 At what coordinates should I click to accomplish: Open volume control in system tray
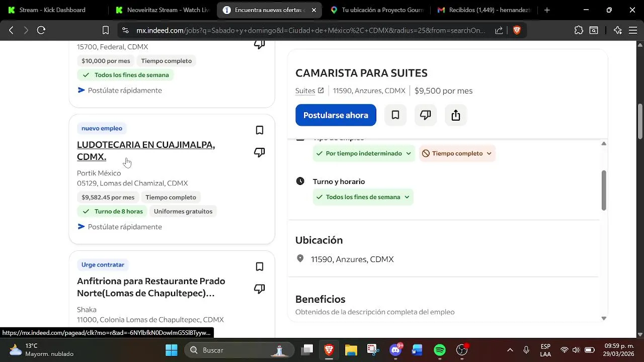click(576, 350)
